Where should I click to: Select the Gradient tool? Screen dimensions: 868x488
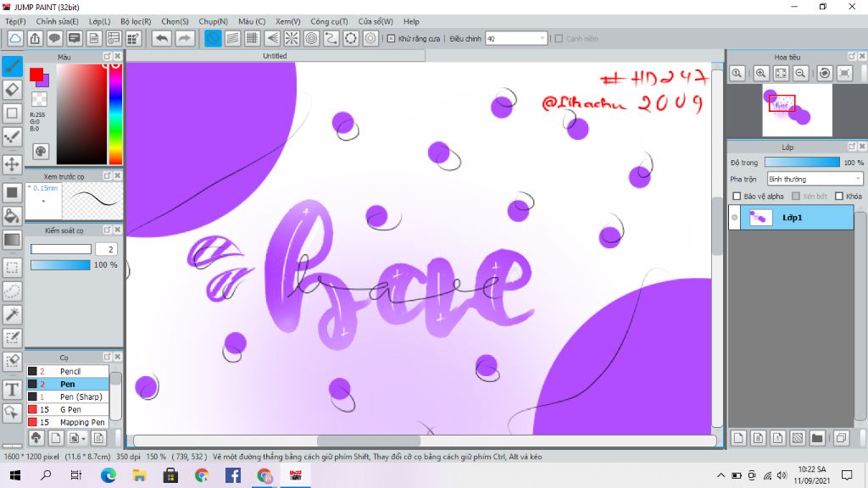click(12, 240)
